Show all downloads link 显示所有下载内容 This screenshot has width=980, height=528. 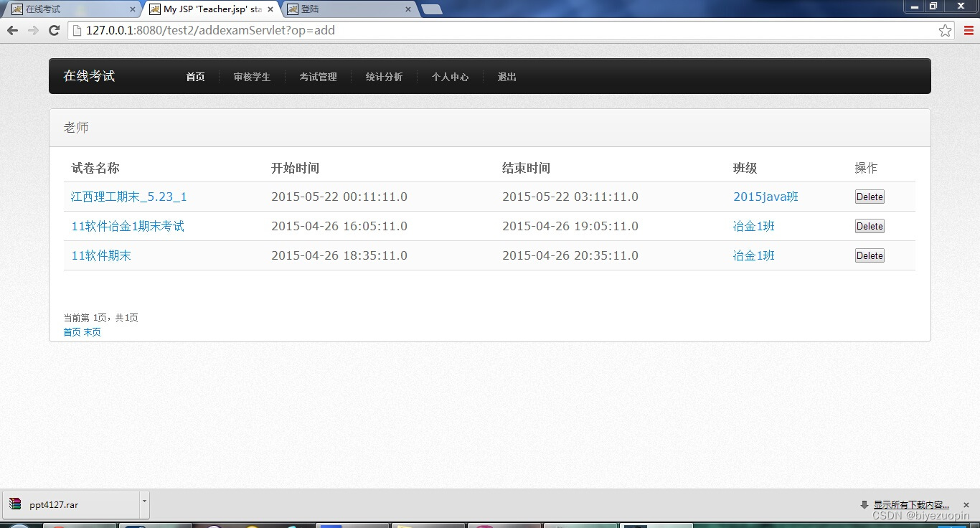[x=911, y=505]
